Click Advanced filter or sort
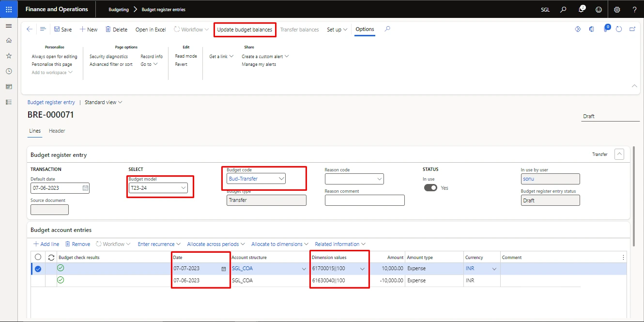644x322 pixels. point(111,64)
